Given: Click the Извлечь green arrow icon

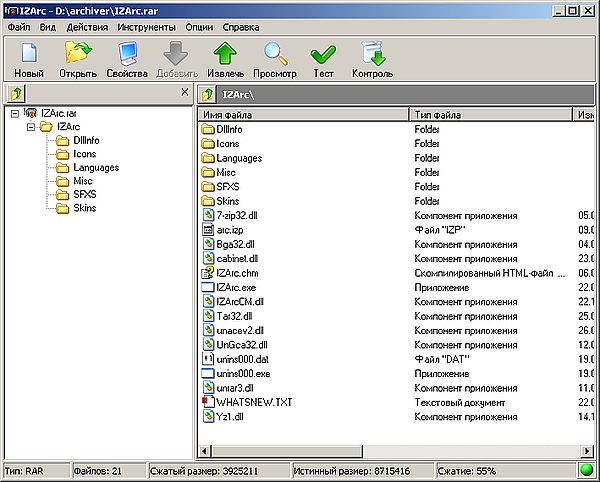Looking at the screenshot, I should 225,53.
